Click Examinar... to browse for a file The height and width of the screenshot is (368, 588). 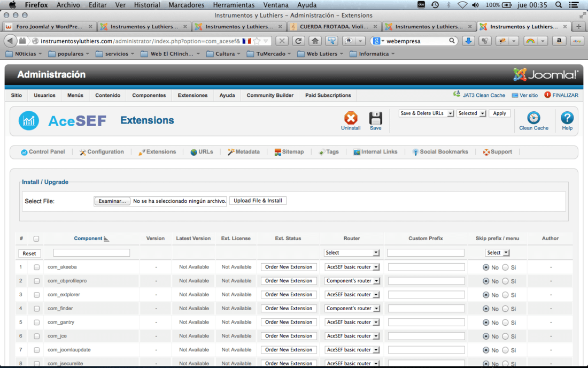[112, 201]
